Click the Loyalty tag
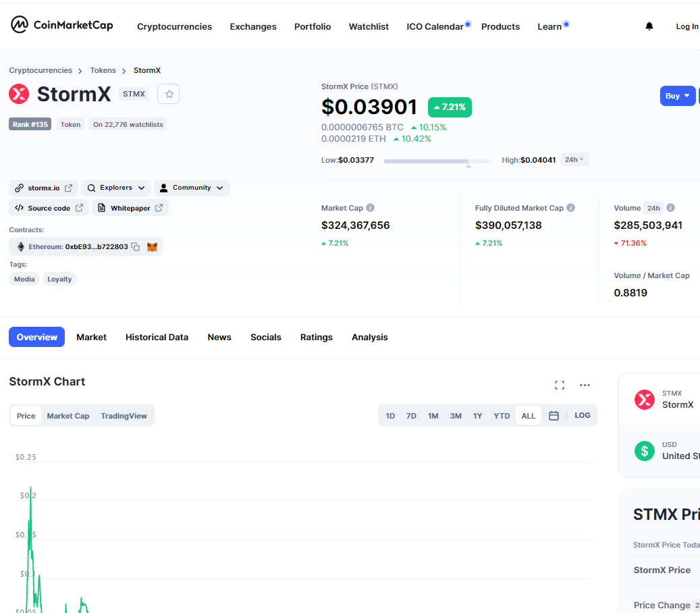 coord(59,279)
